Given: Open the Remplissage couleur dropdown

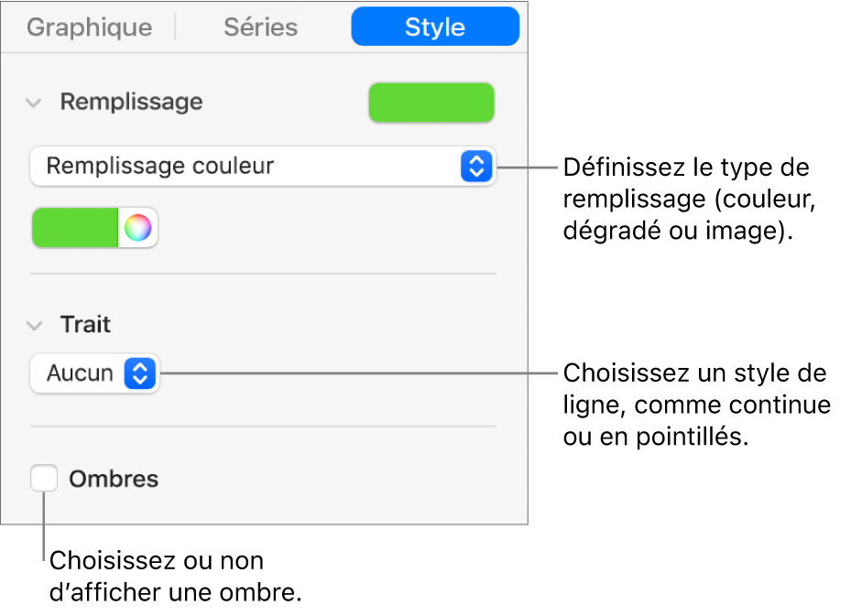Looking at the screenshot, I should point(247,166).
